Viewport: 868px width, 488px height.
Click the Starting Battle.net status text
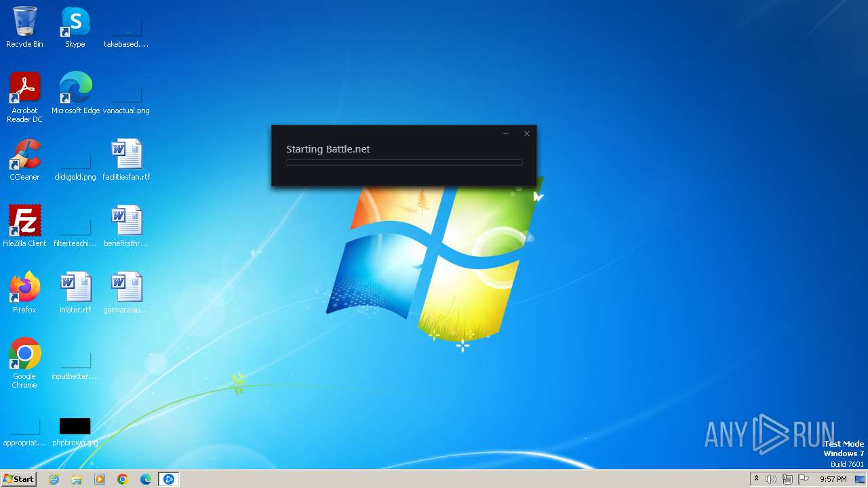pyautogui.click(x=328, y=149)
